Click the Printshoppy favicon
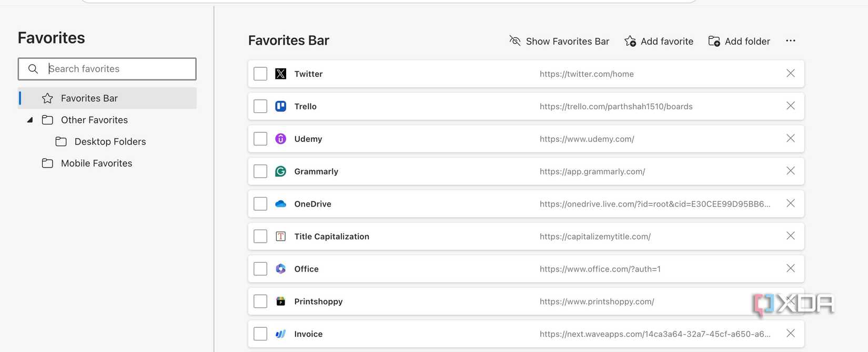The width and height of the screenshot is (868, 352). click(x=281, y=302)
